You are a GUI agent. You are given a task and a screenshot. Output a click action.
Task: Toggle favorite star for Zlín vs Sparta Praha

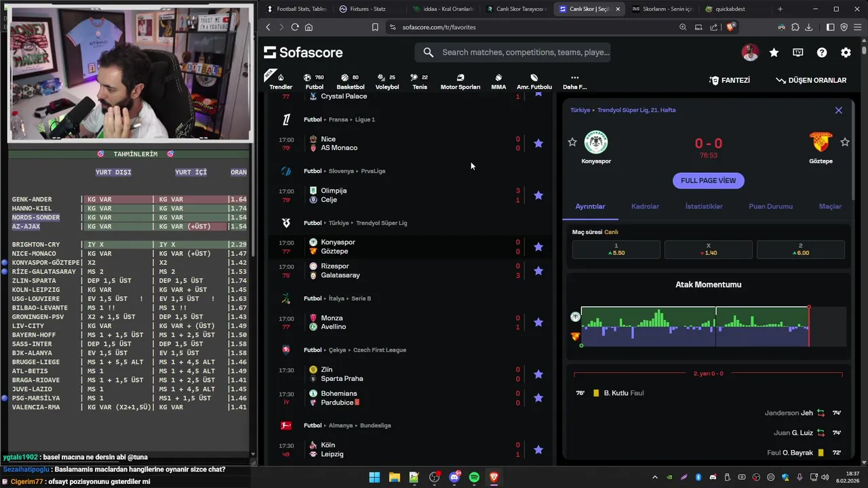(538, 374)
